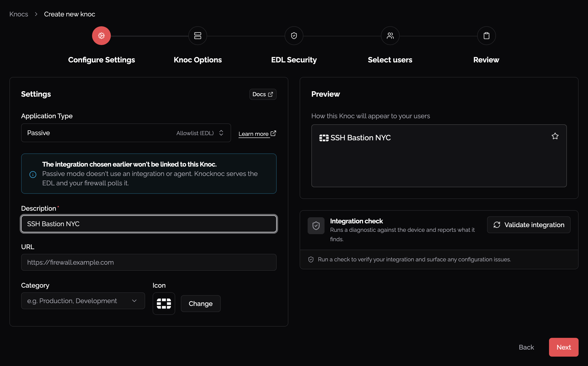The image size is (588, 366).
Task: Click the Preview heading
Action: pos(325,94)
